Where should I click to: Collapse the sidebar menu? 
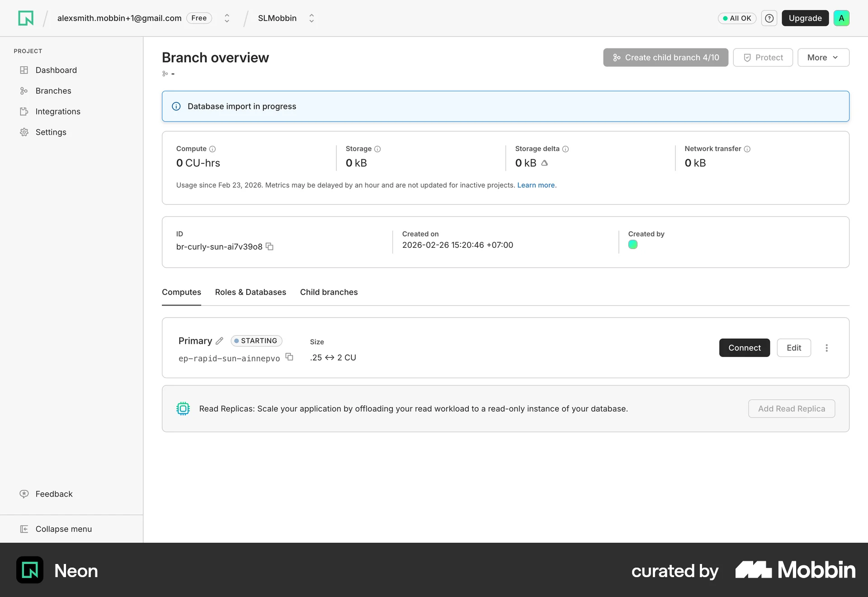point(63,529)
